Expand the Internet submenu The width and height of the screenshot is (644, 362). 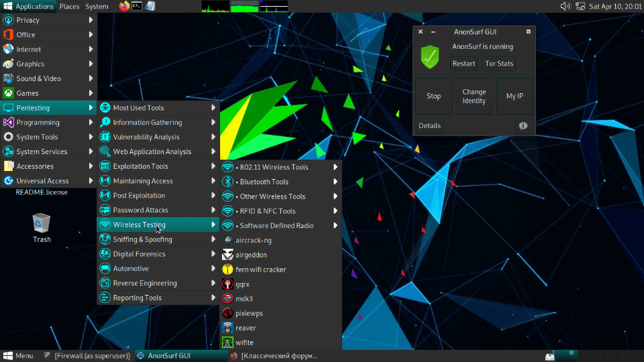[x=48, y=49]
